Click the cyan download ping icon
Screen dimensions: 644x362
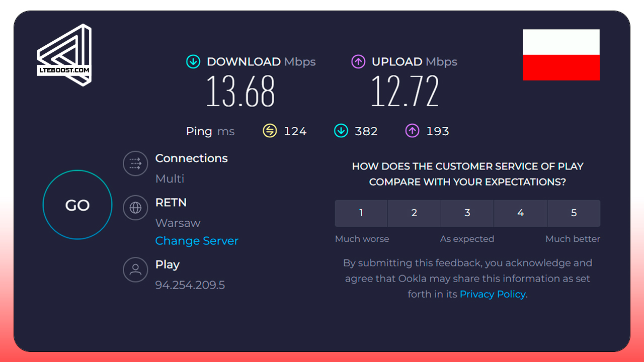click(x=341, y=131)
